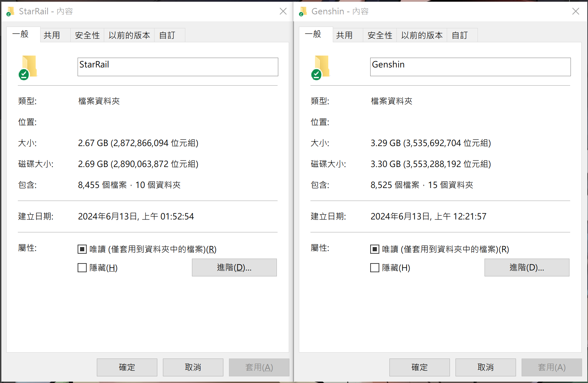This screenshot has width=588, height=383.
Task: Click the StarRail title bar folder icon
Action: 10,12
